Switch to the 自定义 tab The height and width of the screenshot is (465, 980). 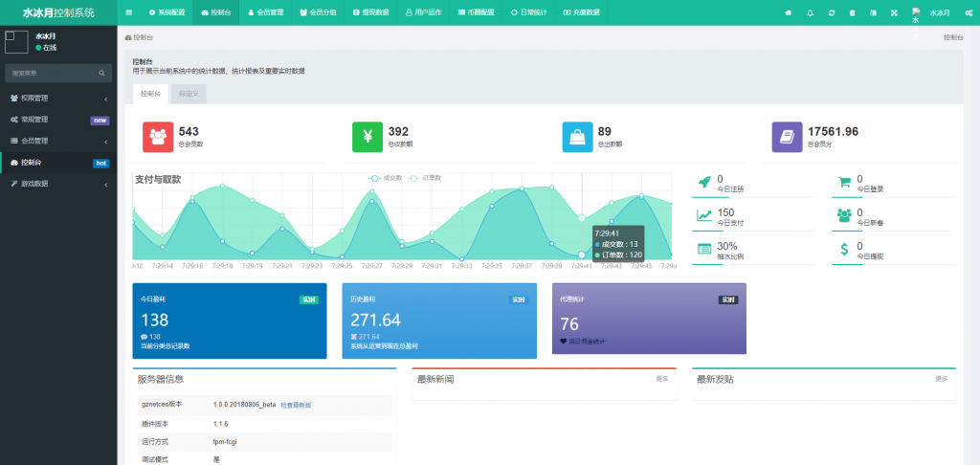point(188,94)
